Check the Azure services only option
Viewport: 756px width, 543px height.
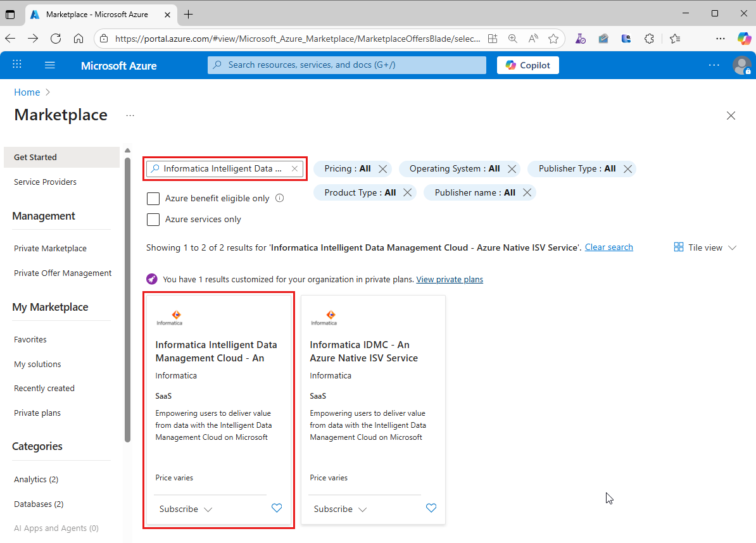[153, 219]
